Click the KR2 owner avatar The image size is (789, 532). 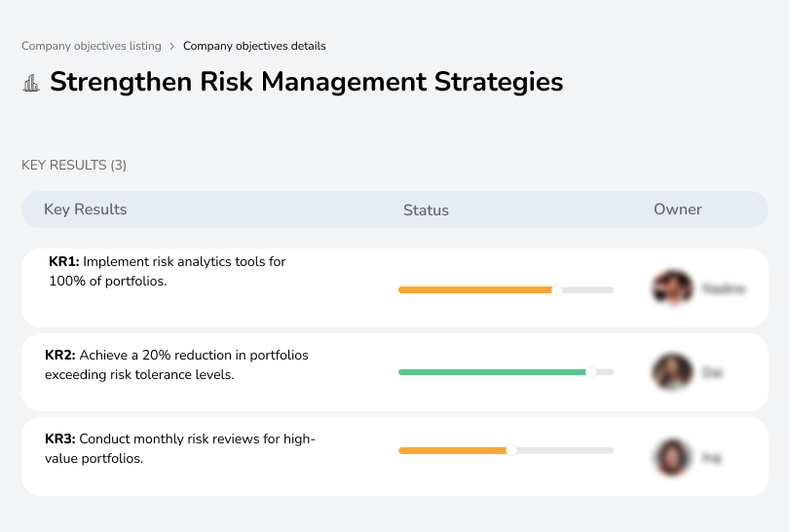coord(672,372)
